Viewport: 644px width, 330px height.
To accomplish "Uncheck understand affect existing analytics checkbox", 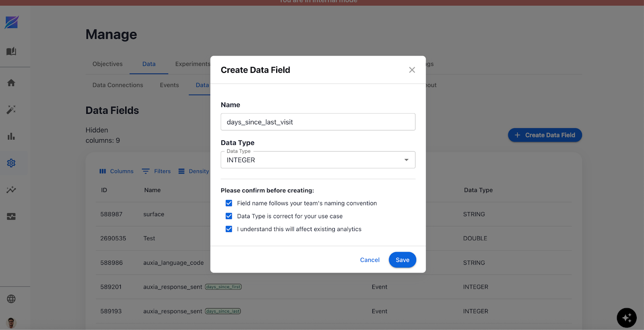I will coord(229,229).
